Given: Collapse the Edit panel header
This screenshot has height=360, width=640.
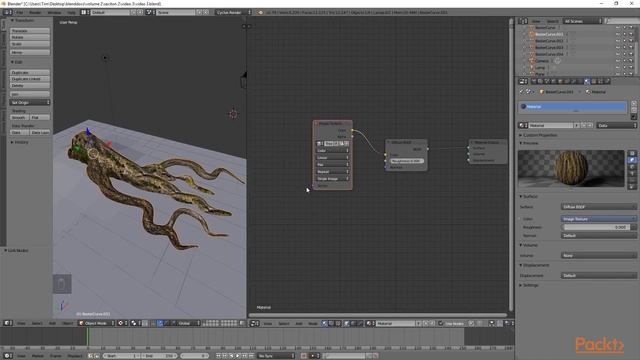Looking at the screenshot, I should [16, 62].
